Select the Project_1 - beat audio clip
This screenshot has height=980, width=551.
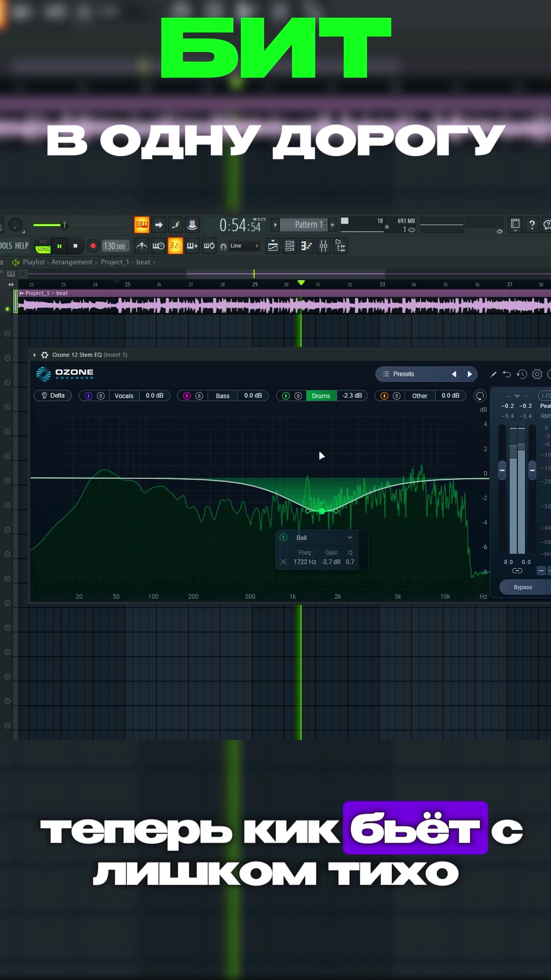coord(284,301)
